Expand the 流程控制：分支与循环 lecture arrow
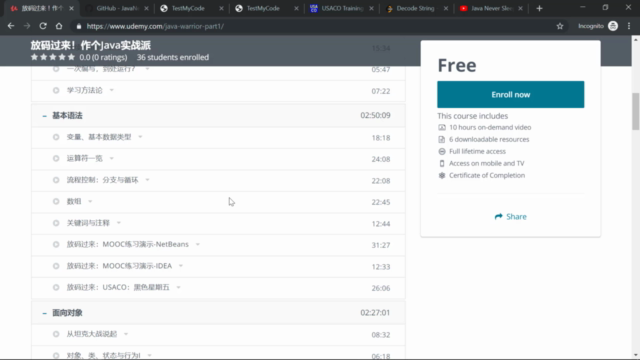The width and height of the screenshot is (640, 360). pos(147,180)
